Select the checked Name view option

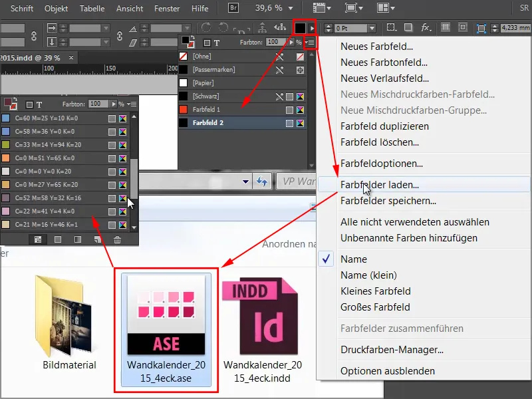(354, 259)
